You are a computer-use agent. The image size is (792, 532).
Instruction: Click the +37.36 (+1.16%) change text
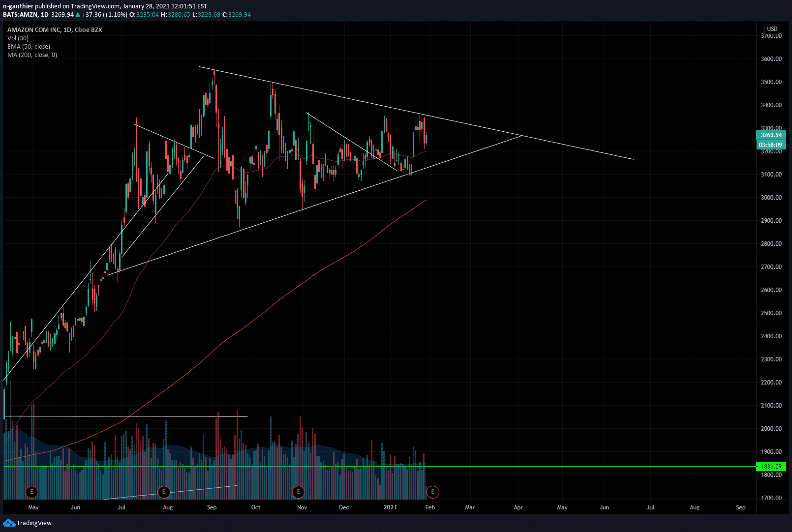click(x=105, y=14)
